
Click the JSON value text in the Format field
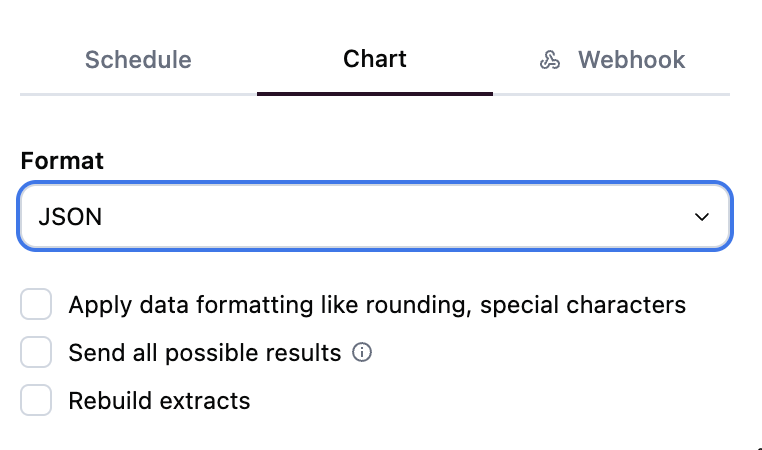(x=70, y=216)
